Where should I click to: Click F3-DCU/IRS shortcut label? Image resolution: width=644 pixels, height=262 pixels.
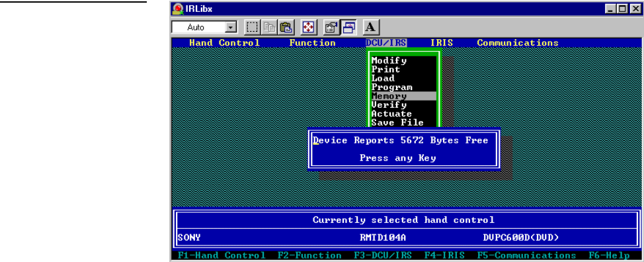tap(383, 255)
